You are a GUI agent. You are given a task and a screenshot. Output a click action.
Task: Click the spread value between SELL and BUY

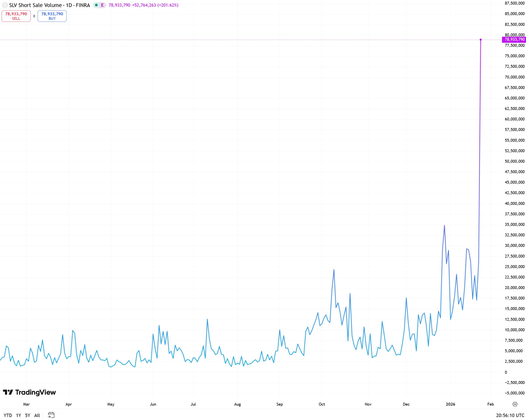(34, 16)
